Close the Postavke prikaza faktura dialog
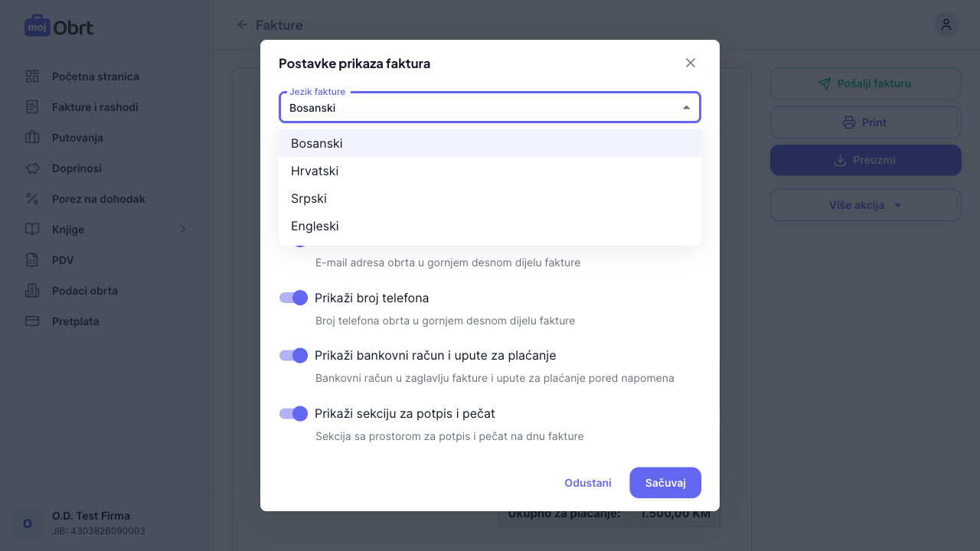This screenshot has height=551, width=980. coord(691,63)
